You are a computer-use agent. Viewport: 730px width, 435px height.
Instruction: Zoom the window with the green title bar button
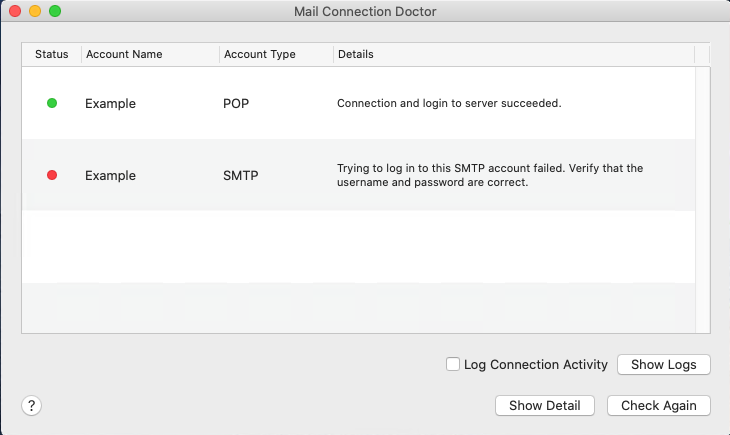coord(55,12)
